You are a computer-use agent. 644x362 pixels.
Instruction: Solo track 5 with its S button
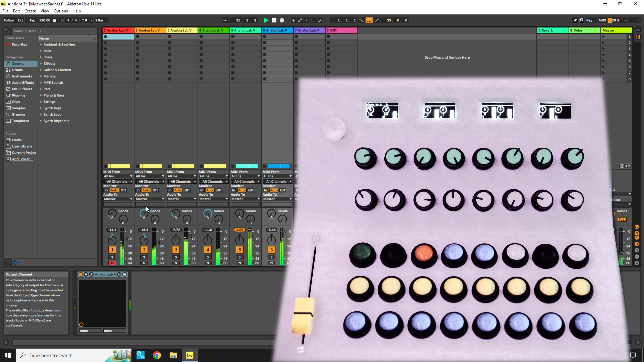[239, 257]
